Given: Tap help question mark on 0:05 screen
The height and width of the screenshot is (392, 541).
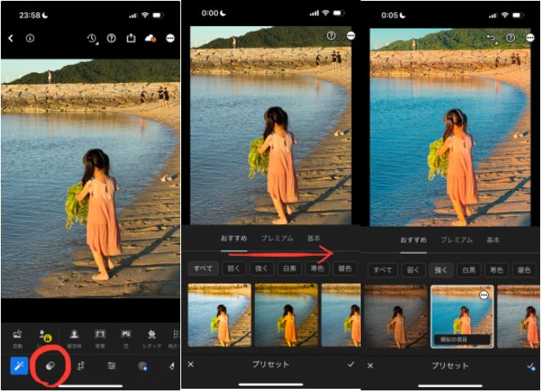Looking at the screenshot, I should (510, 37).
